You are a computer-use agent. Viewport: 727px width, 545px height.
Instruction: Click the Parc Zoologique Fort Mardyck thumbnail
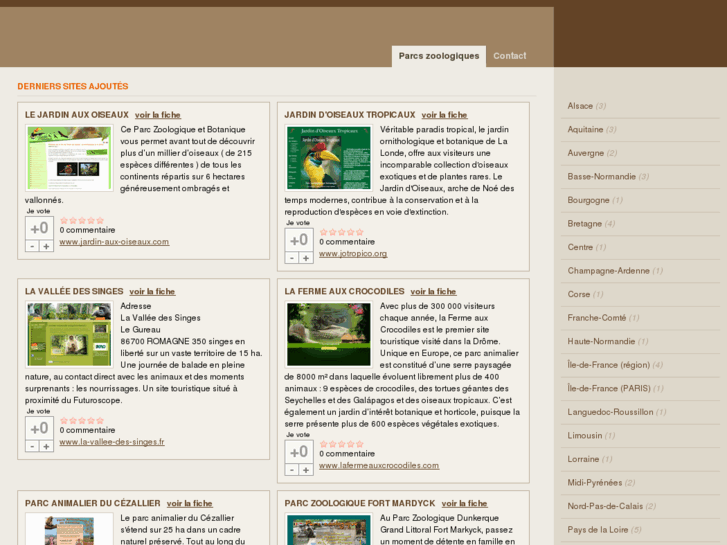pos(329,529)
